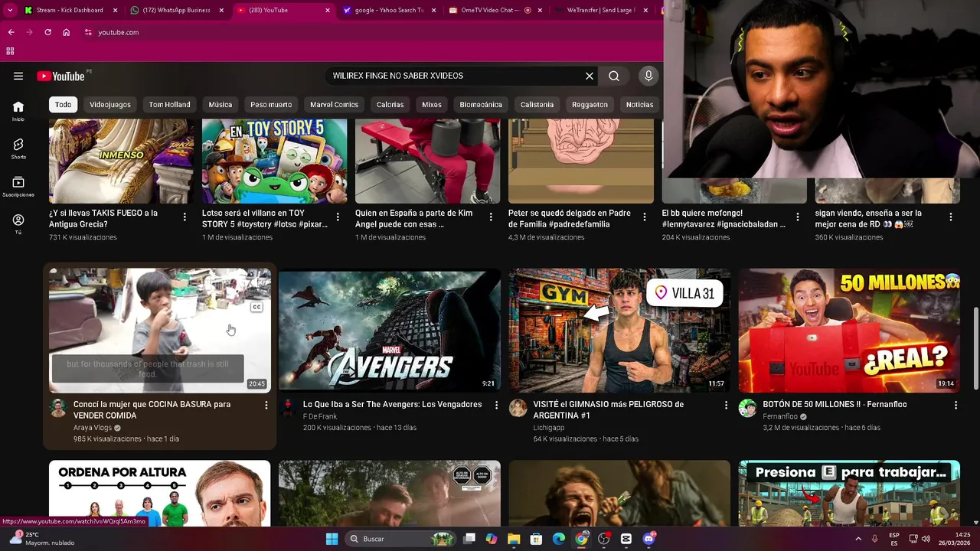Screen dimensions: 980x551
Task: Play ORDENA POR ALTURA thumbnail
Action: pos(159,493)
